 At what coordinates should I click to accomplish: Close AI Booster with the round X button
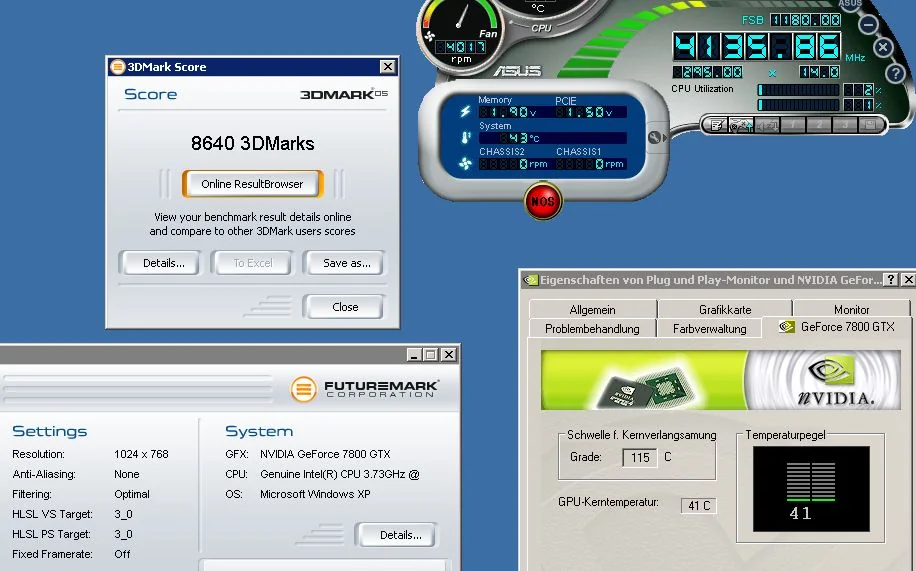tap(883, 47)
